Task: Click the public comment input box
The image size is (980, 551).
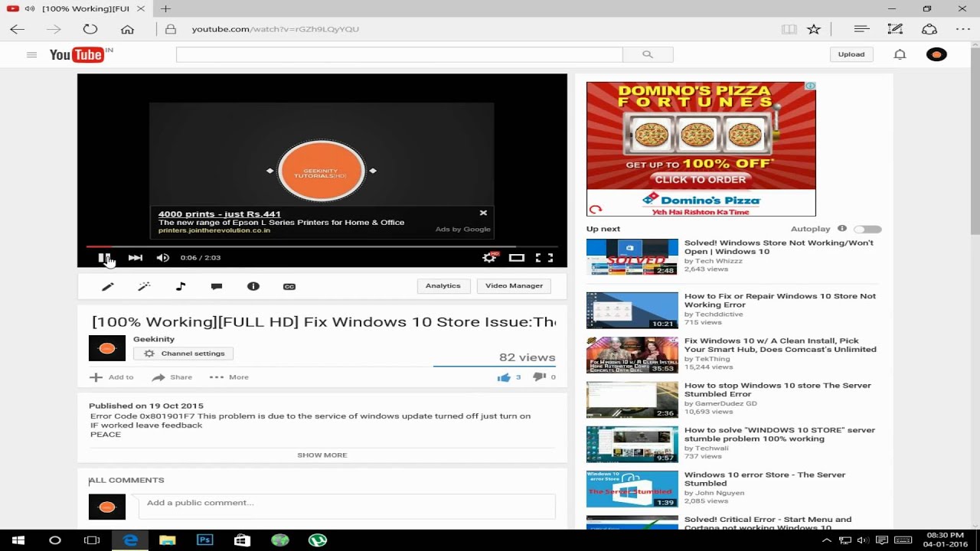Action: click(347, 505)
